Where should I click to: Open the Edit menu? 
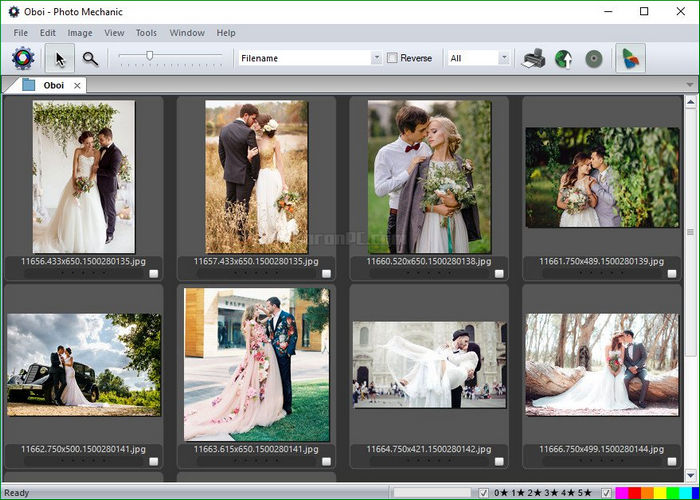[x=48, y=33]
